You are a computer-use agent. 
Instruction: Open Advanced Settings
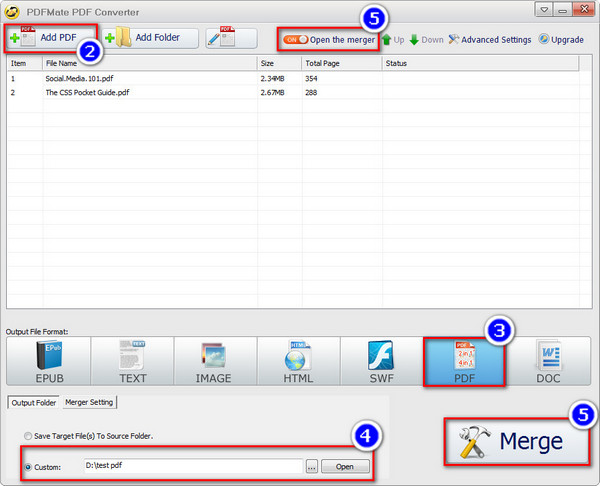click(490, 40)
